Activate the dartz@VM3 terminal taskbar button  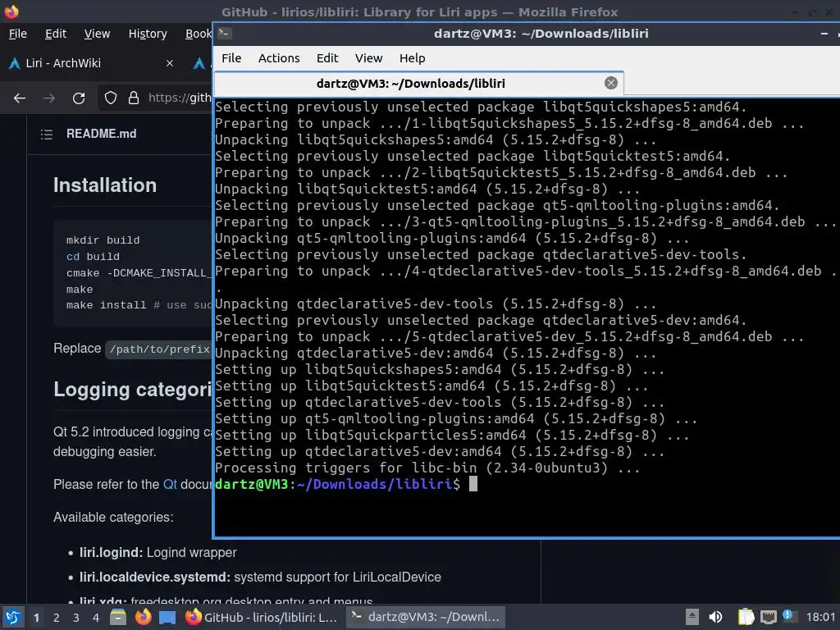(x=426, y=617)
